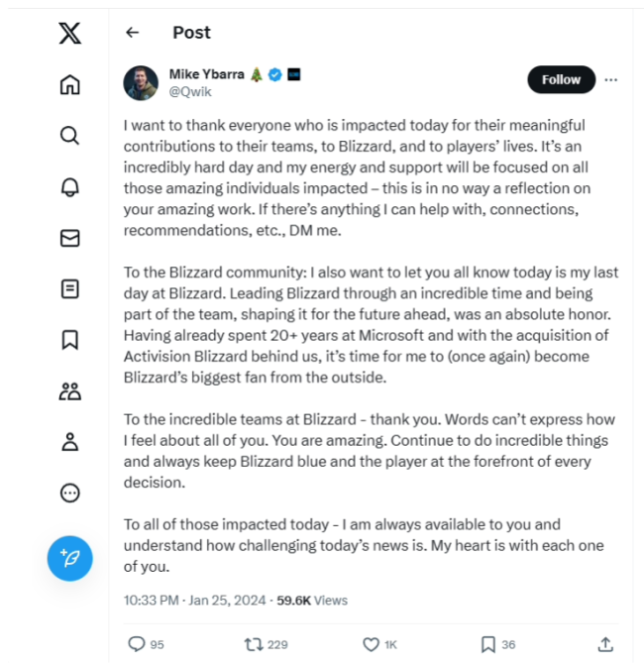Viewport: 644px width, 667px height.
Task: Open Bookmarks icon in sidebar
Action: [69, 340]
